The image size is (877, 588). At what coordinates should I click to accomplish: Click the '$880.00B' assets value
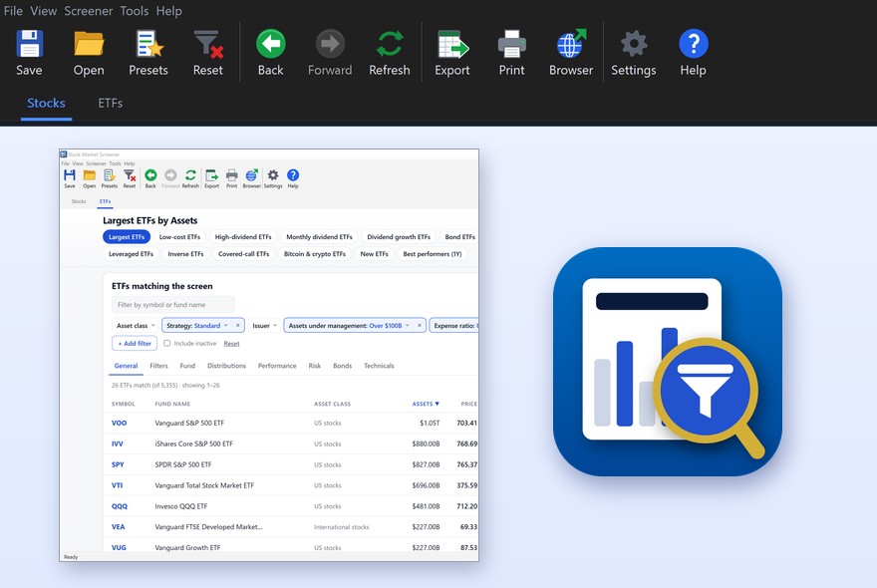pyautogui.click(x=426, y=444)
